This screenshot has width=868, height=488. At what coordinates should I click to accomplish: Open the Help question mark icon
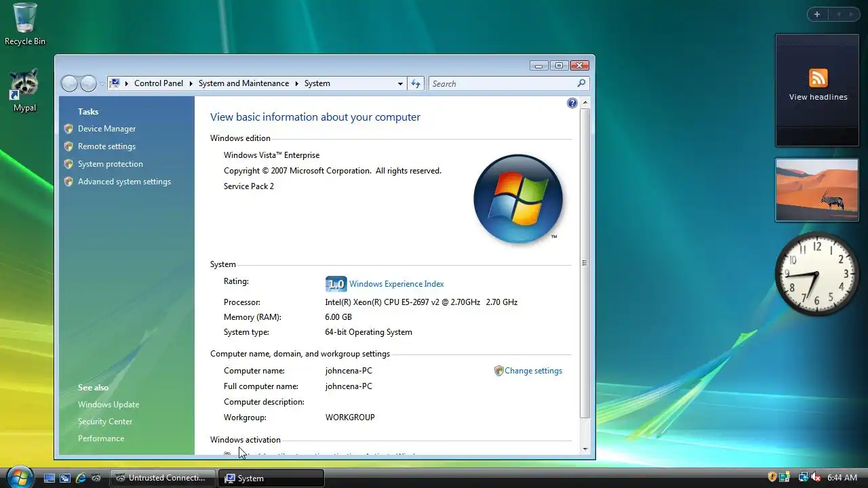point(572,103)
